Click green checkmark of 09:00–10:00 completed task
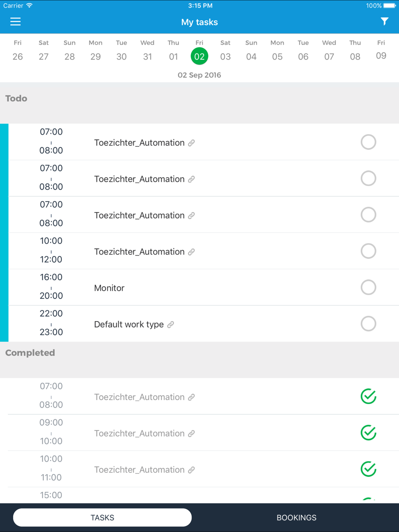 [x=368, y=433]
